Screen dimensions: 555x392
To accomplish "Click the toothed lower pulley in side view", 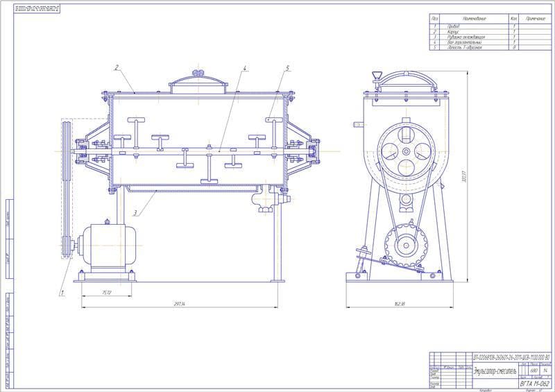I will pos(406,245).
